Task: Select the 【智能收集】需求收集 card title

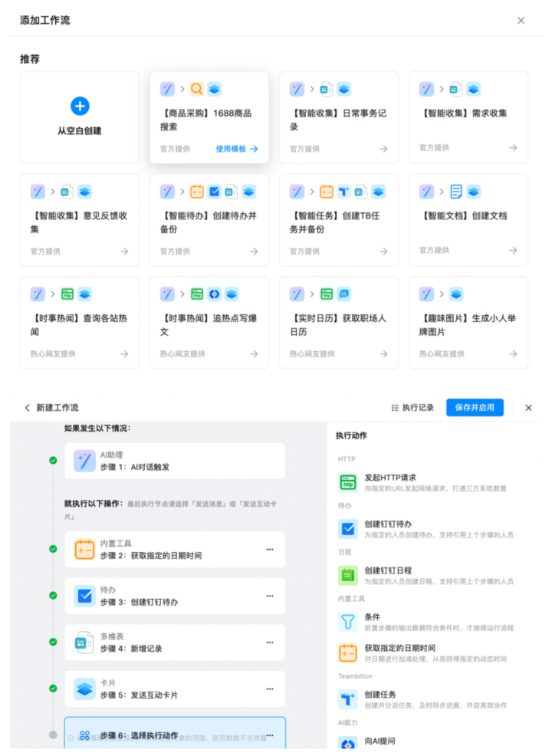Action: click(x=464, y=113)
